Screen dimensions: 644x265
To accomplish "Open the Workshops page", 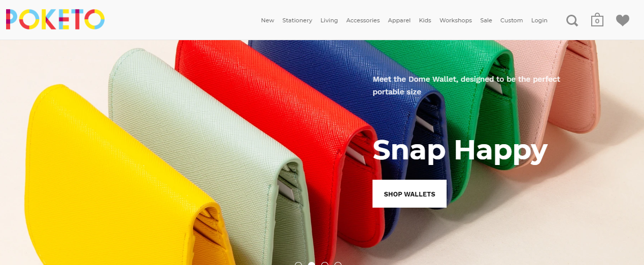I will point(456,20).
